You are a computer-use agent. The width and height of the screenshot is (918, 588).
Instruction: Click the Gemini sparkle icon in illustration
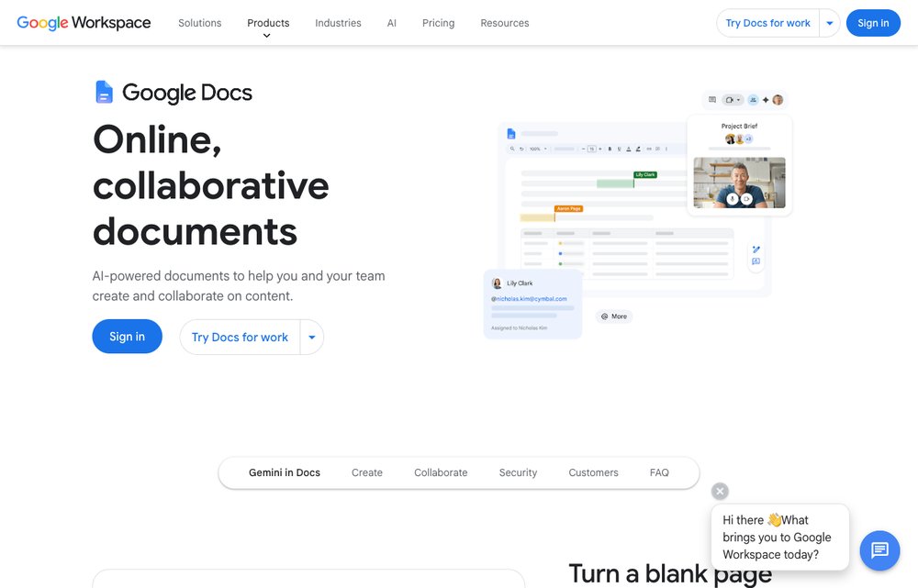pos(766,100)
